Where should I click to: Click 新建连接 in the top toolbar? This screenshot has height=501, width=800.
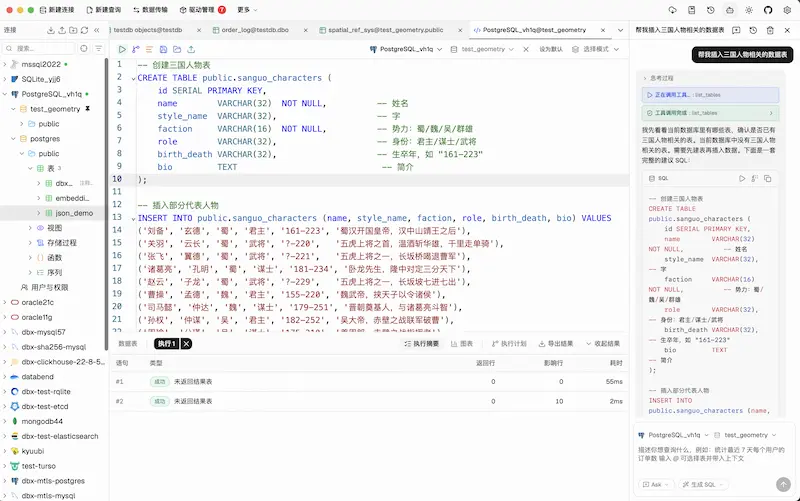click(x=57, y=10)
